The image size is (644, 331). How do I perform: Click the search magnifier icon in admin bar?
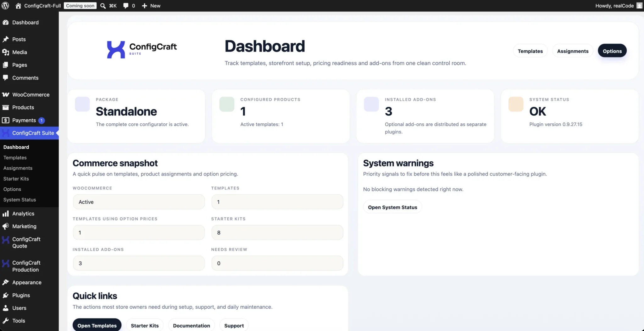pyautogui.click(x=103, y=6)
